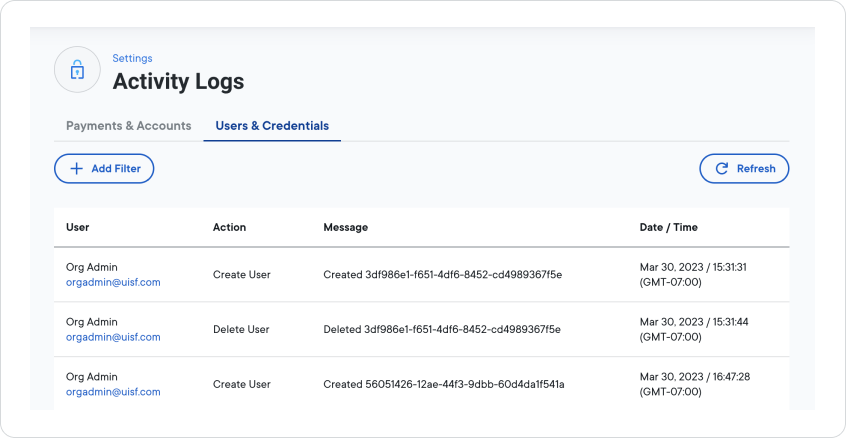
Task: Click the lock icon beside Activity Logs
Action: coord(77,70)
